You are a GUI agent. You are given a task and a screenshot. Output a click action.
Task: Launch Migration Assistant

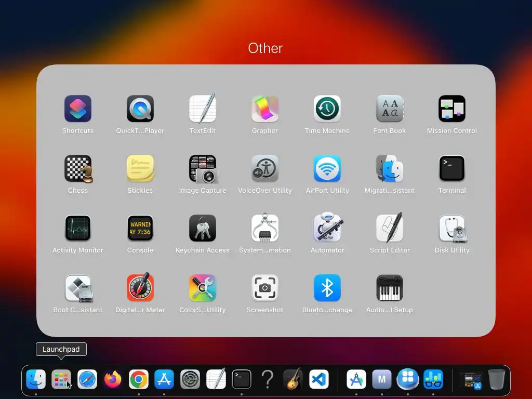point(390,169)
